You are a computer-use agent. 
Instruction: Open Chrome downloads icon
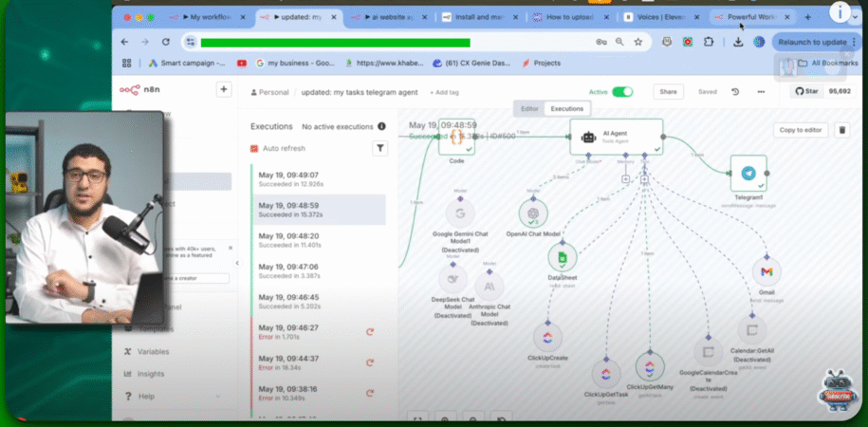[x=738, y=42]
